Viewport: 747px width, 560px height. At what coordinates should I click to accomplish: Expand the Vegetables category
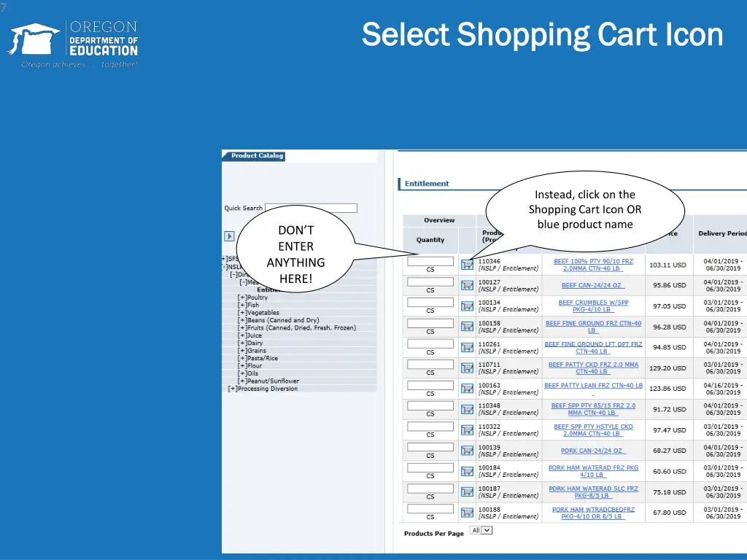click(242, 312)
